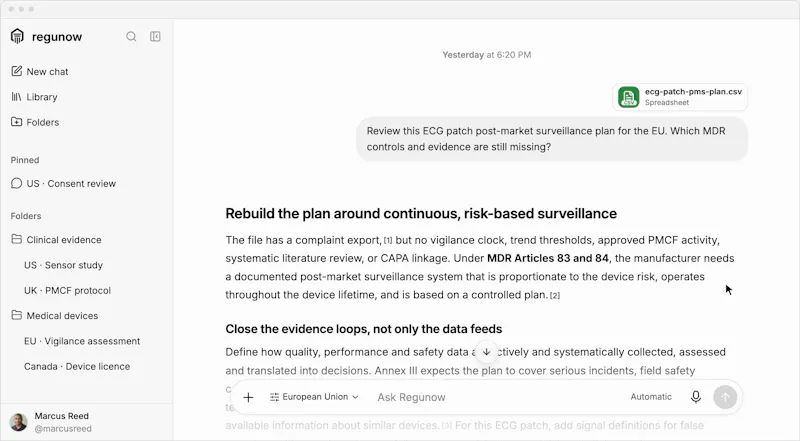Click the regunow logo icon
This screenshot has height=441, width=800.
(x=17, y=36)
